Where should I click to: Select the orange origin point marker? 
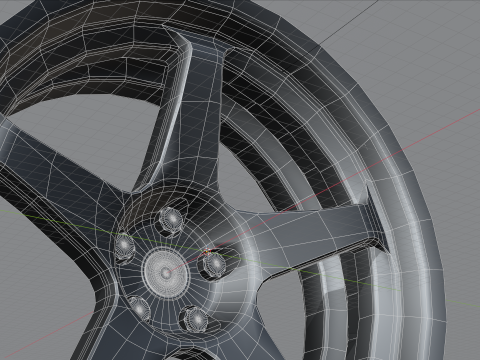pos(207,251)
